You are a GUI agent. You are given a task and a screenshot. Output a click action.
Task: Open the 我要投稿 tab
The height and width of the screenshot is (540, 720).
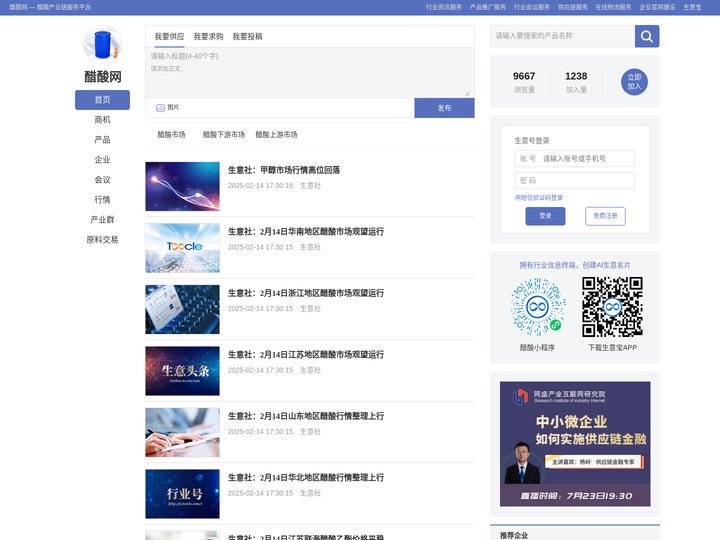click(247, 36)
